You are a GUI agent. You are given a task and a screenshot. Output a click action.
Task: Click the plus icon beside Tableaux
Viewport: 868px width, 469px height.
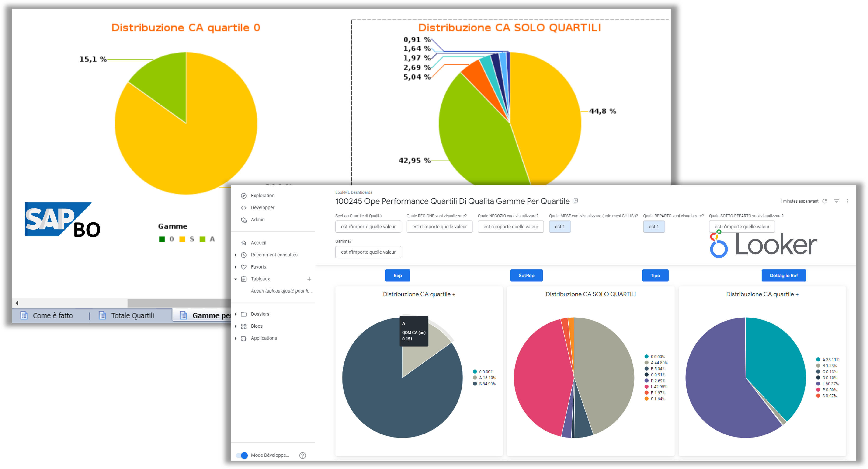pos(309,279)
